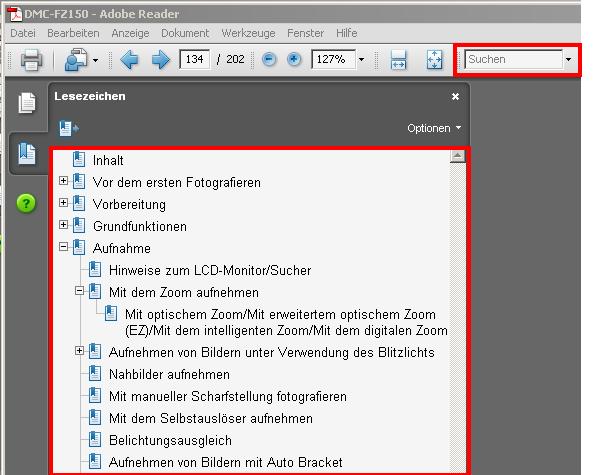Viewport: 611px width, 475px height.
Task: Close the Lesezeichen panel
Action: pyautogui.click(x=455, y=97)
